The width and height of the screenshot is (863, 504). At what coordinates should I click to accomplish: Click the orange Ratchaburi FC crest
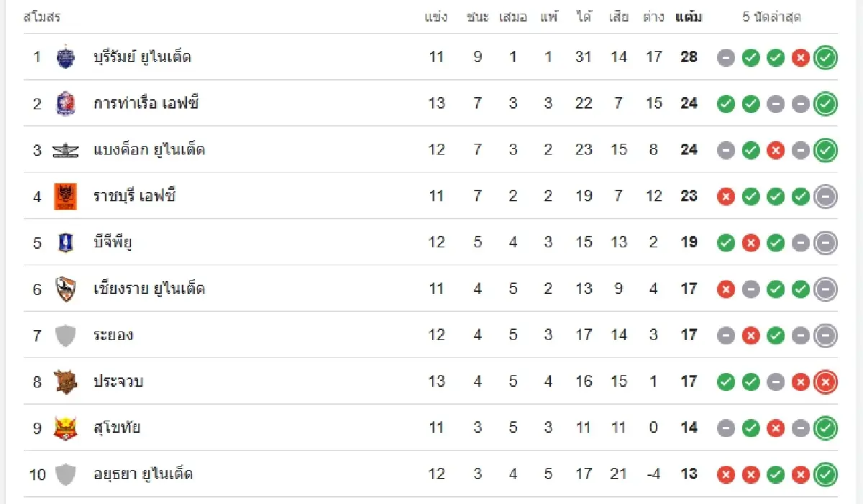pos(65,196)
